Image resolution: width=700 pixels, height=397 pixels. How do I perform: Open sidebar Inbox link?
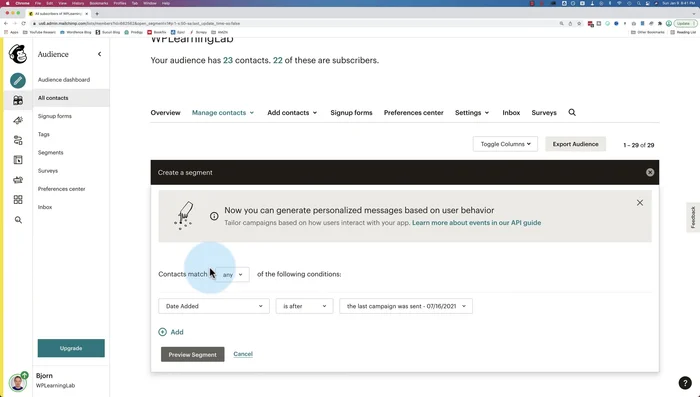[x=45, y=207]
